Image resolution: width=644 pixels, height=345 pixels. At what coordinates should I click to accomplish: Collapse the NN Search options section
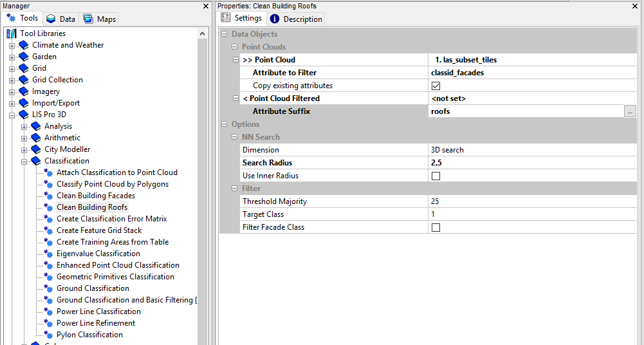pos(235,137)
